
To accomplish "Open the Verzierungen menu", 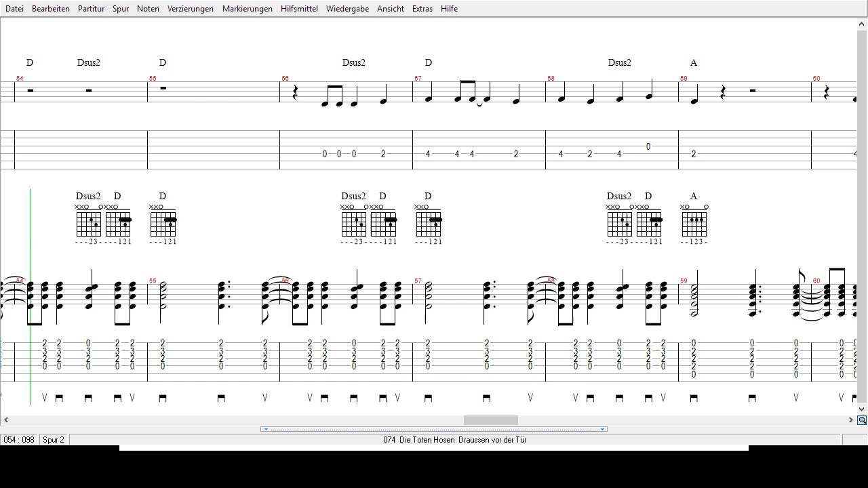I will pos(191,9).
